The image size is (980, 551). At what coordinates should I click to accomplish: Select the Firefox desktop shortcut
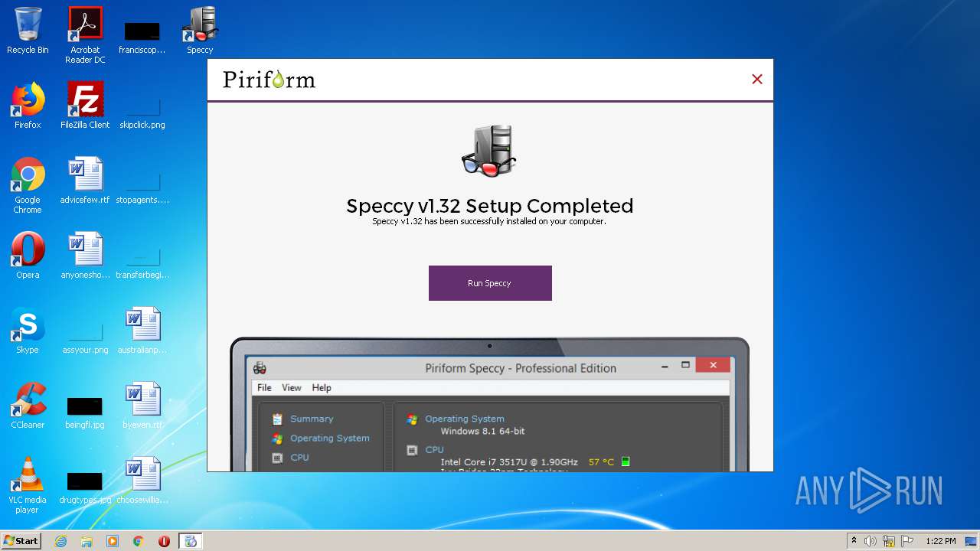[28, 106]
